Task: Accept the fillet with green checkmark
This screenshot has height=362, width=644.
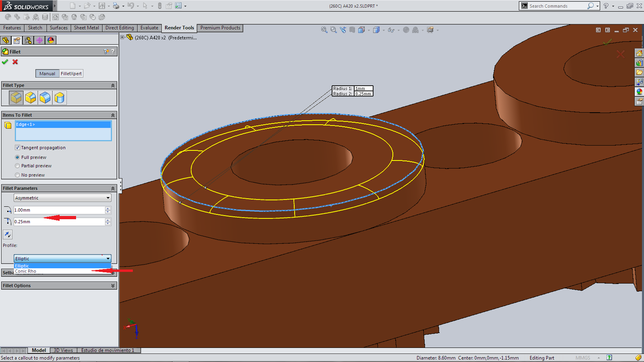Action: click(x=5, y=62)
